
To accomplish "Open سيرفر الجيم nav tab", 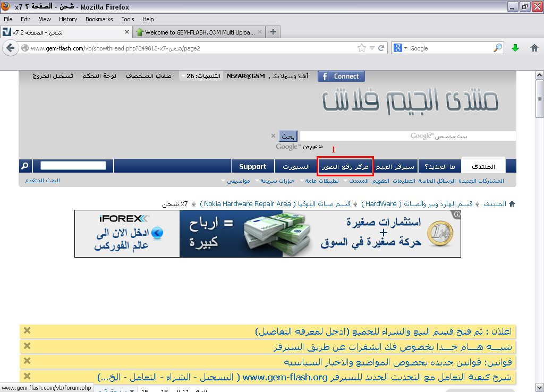I will coord(395,166).
